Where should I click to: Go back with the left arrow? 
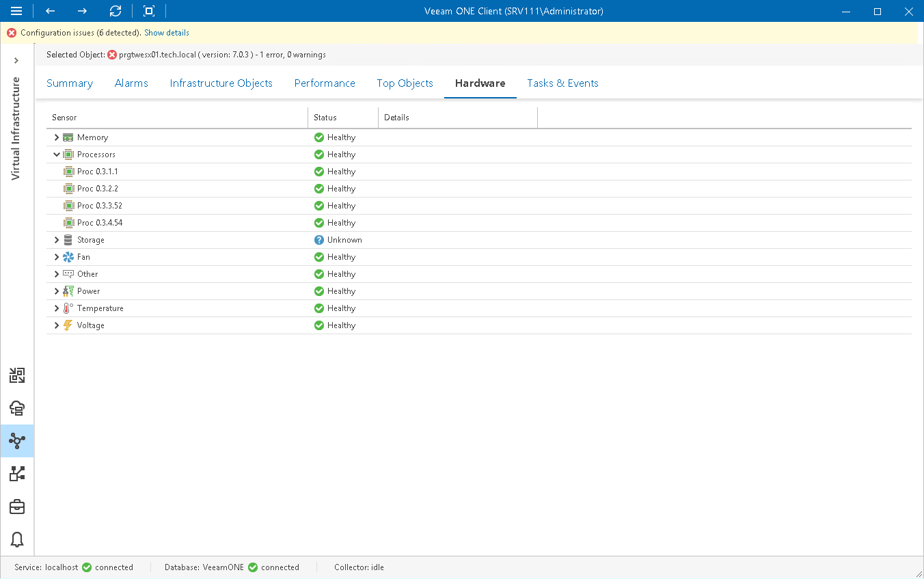pos(50,11)
